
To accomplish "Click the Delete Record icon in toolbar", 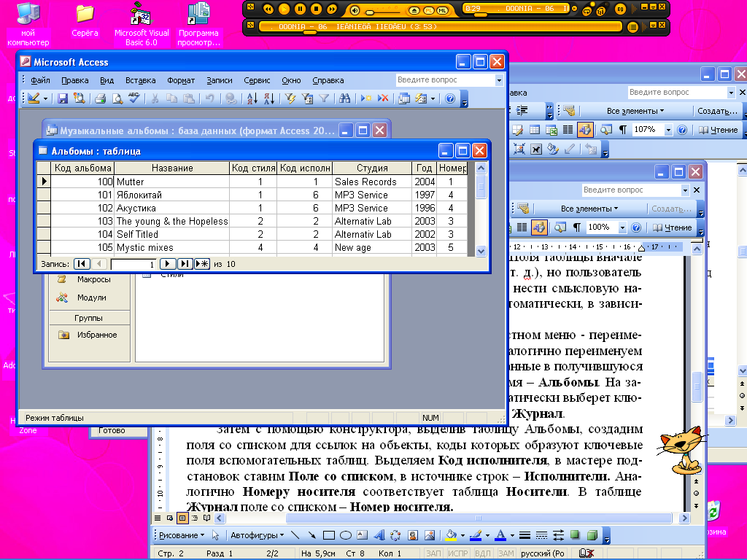I will pyautogui.click(x=383, y=98).
